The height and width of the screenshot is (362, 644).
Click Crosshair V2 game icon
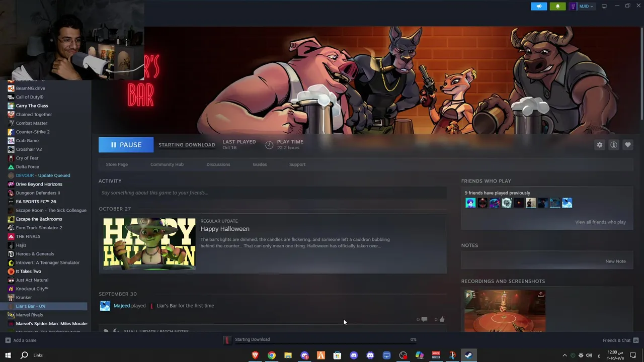point(11,149)
